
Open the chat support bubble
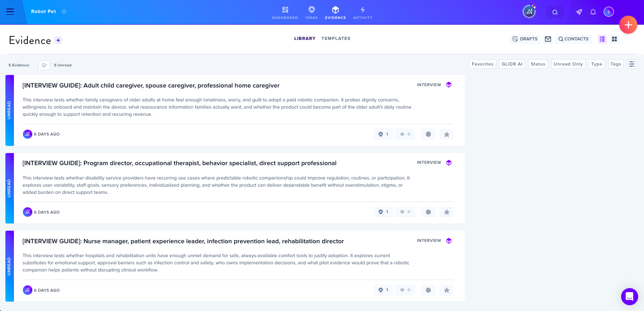click(x=630, y=297)
